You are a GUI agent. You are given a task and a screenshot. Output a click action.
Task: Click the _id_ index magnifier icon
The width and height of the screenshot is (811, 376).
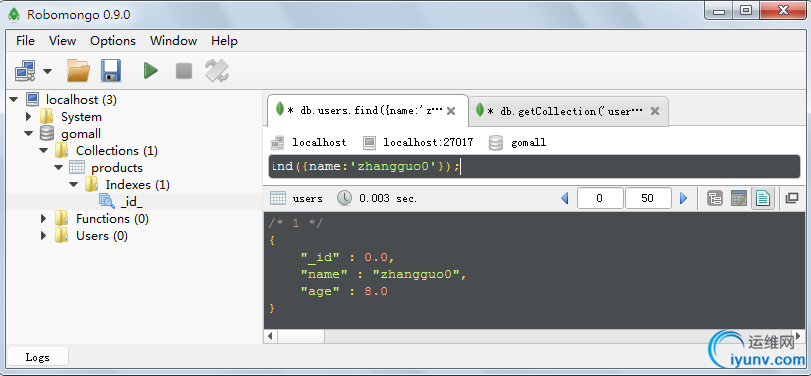pos(107,201)
